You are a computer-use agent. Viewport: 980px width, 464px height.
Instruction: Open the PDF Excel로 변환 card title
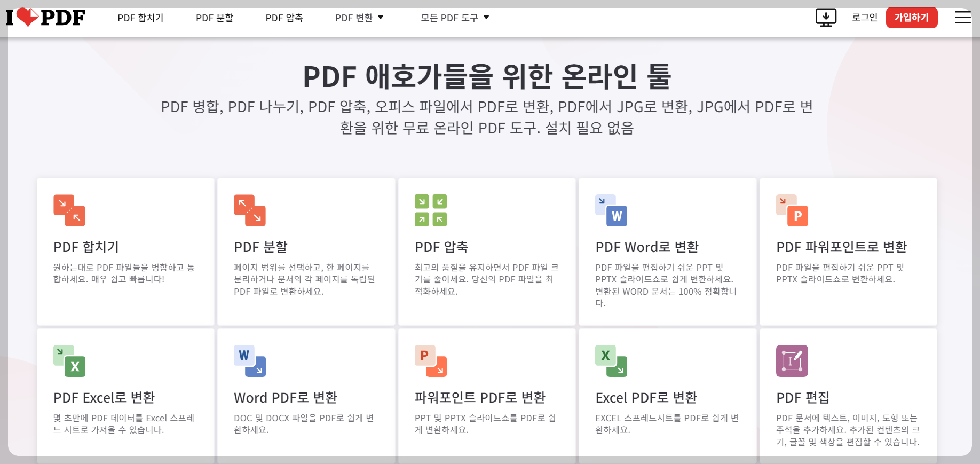104,398
